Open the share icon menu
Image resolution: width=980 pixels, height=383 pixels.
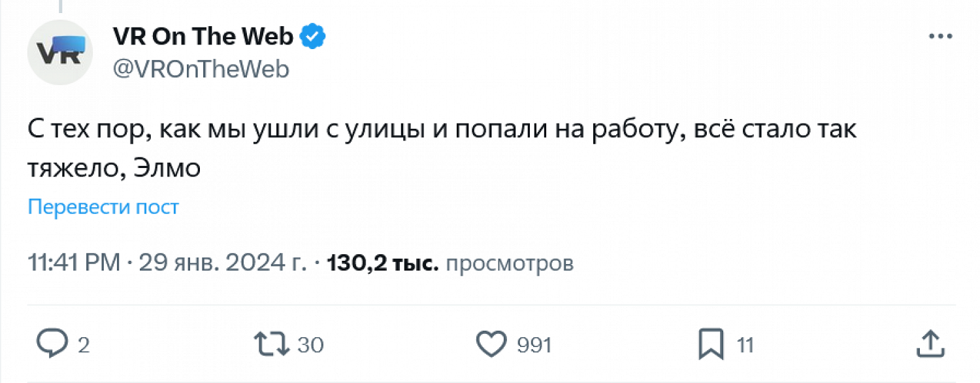930,344
